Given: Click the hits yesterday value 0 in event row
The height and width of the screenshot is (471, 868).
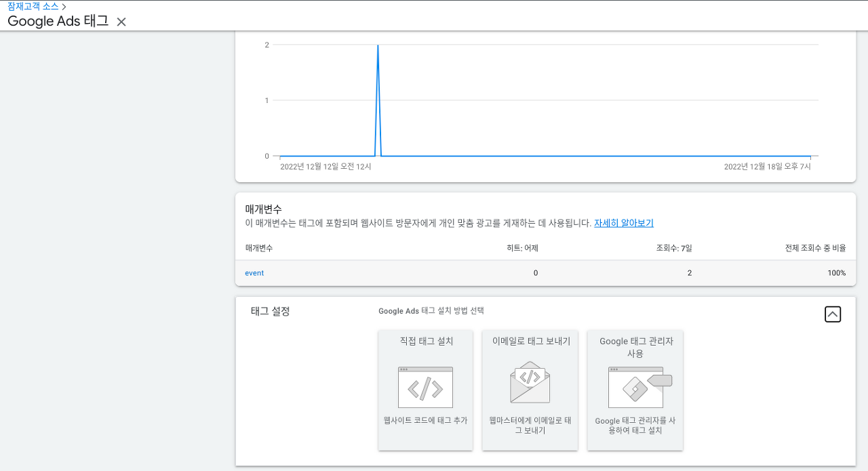Looking at the screenshot, I should [x=536, y=273].
